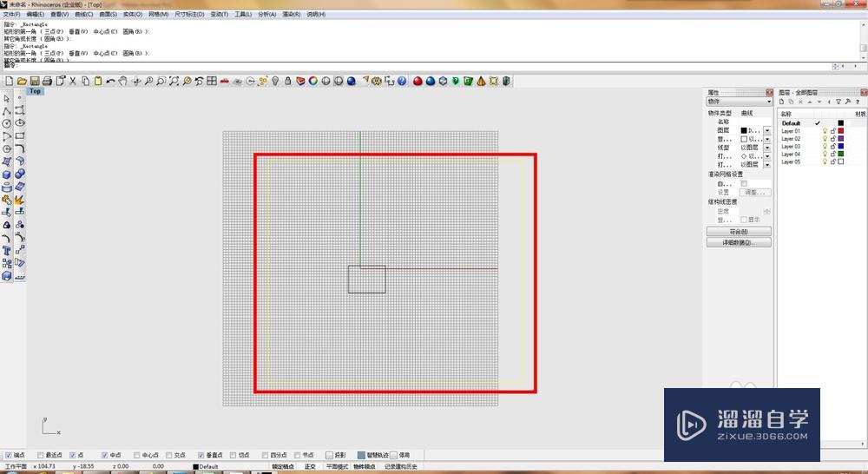Undo the last action with the arrow icon
This screenshot has height=474, width=868.
point(111,81)
